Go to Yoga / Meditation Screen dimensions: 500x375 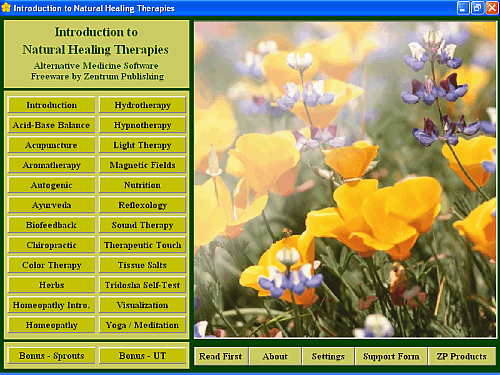click(143, 325)
